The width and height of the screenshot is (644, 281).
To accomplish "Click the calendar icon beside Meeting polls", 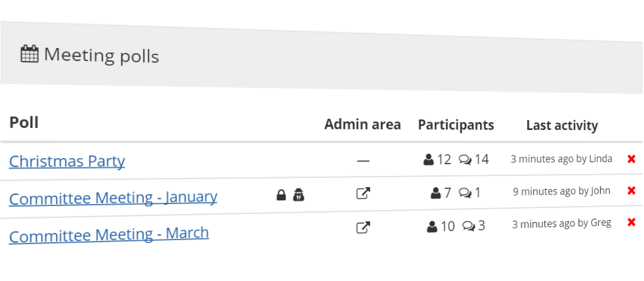I will 30,54.
